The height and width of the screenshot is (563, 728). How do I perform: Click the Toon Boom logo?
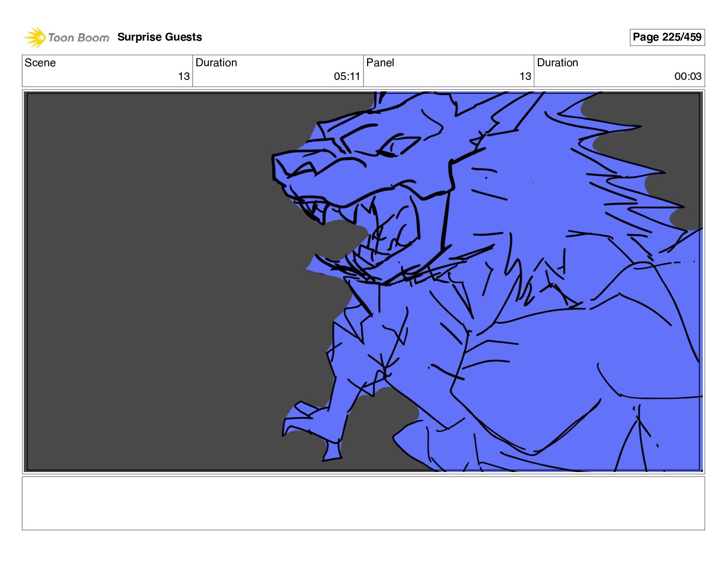pos(67,38)
